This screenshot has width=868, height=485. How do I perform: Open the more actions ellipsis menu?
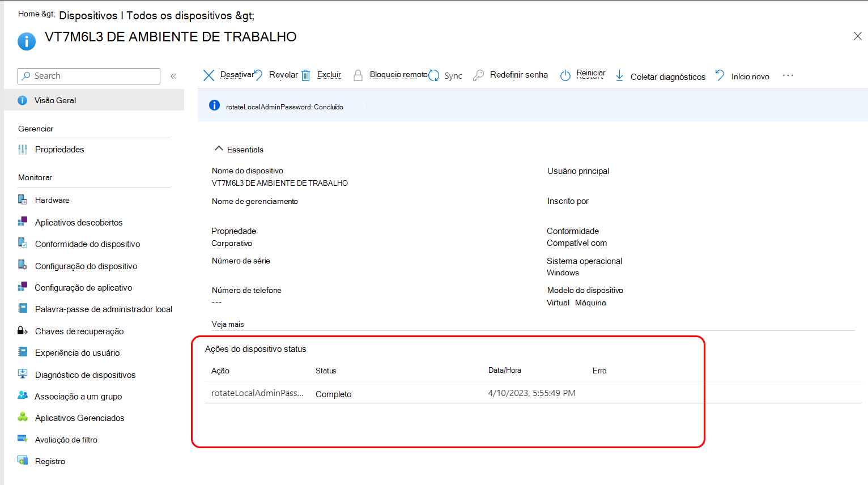click(788, 75)
